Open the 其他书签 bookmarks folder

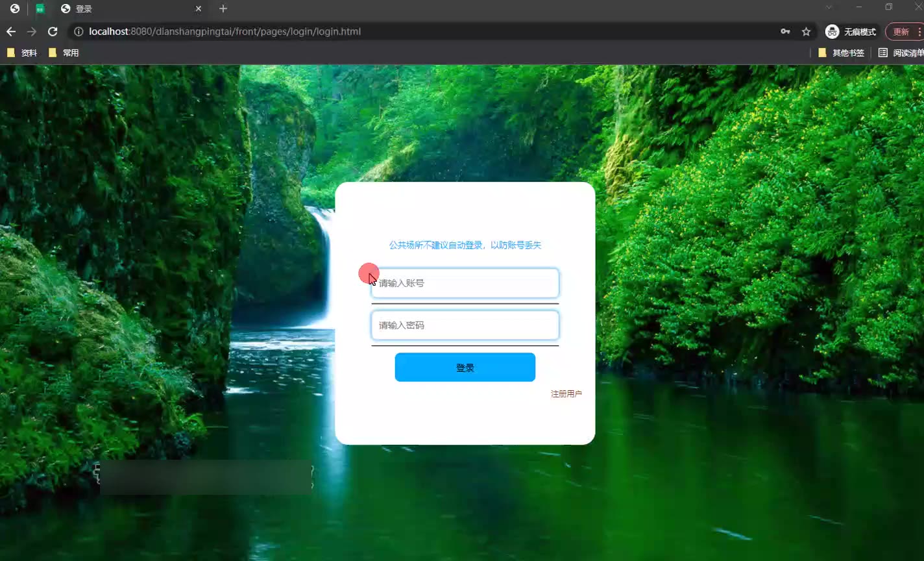(x=841, y=53)
